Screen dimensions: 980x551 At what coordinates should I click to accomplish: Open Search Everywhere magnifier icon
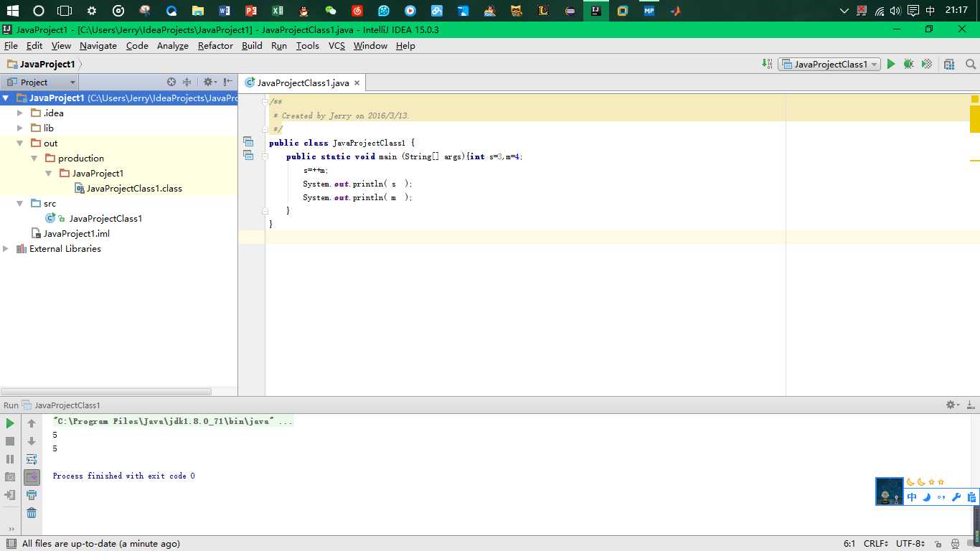tap(971, 64)
